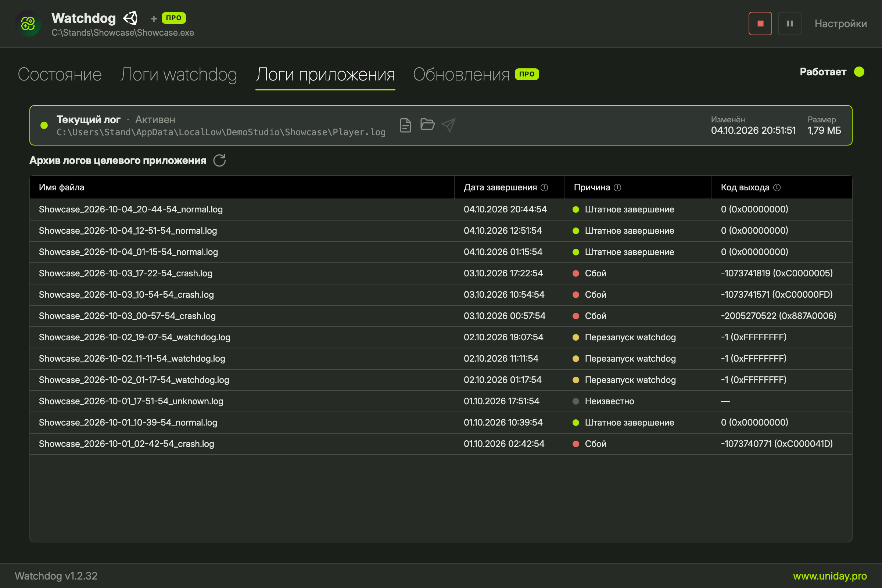This screenshot has width=882, height=588.
Task: Click exit code -2005270522 (0x887A0006)
Action: (778, 316)
